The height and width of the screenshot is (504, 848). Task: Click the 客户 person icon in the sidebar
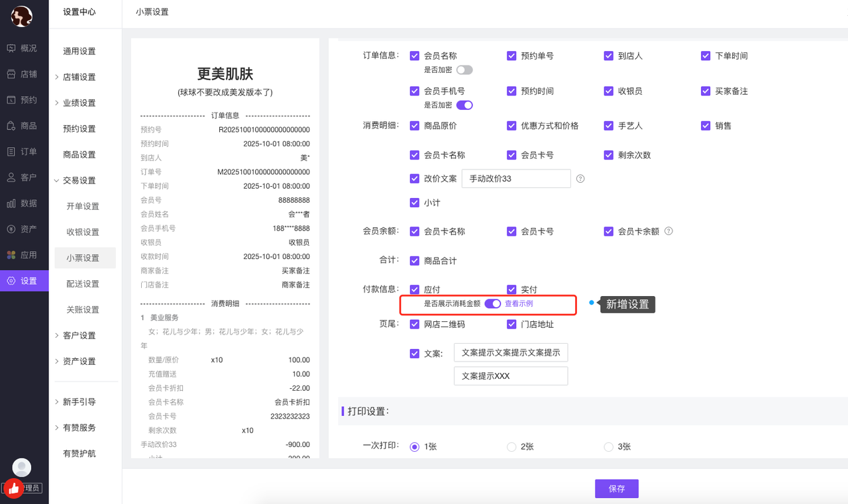(x=11, y=177)
